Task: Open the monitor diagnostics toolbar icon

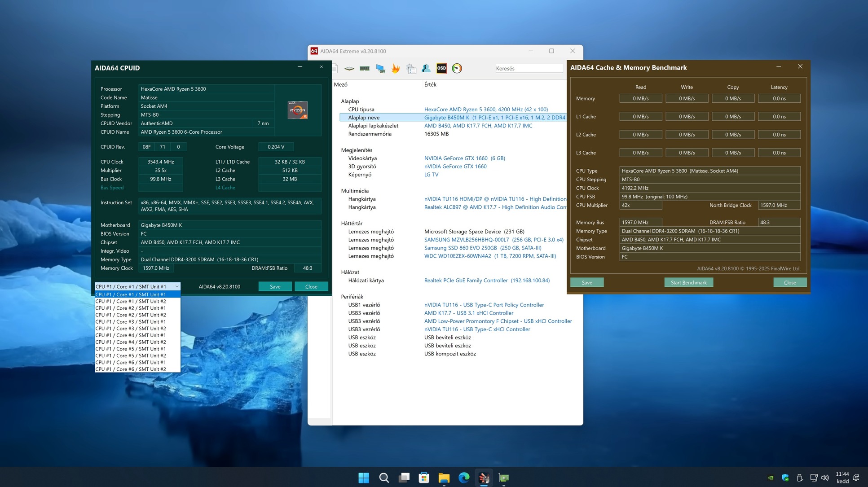Action: (x=380, y=69)
